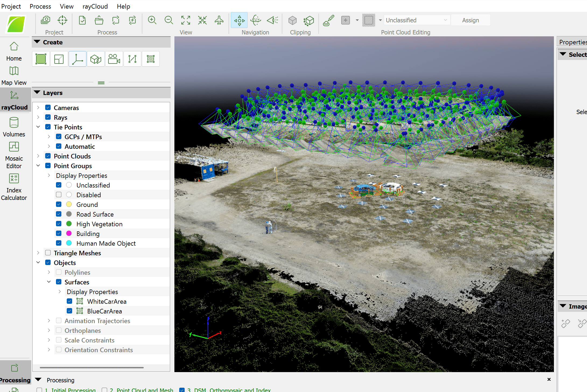Open the View menu
This screenshot has height=392, width=587.
click(x=67, y=6)
